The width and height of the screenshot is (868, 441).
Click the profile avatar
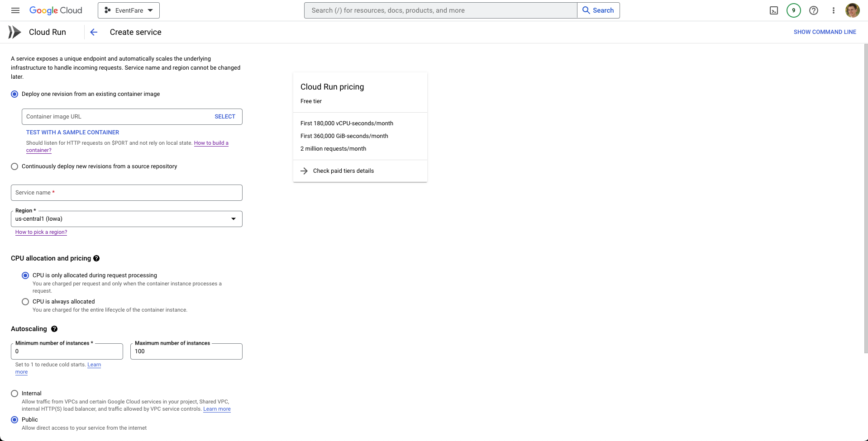tap(853, 10)
